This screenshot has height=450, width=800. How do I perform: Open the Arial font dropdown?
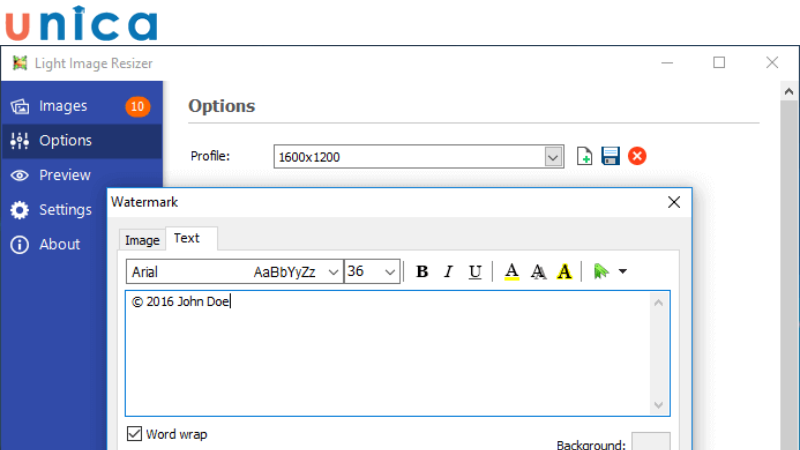(x=333, y=272)
